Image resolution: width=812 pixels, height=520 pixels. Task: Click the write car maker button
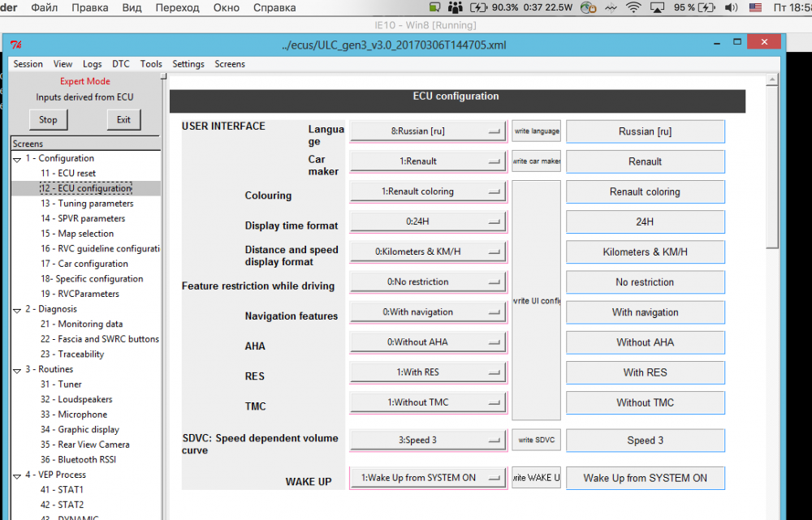click(537, 161)
